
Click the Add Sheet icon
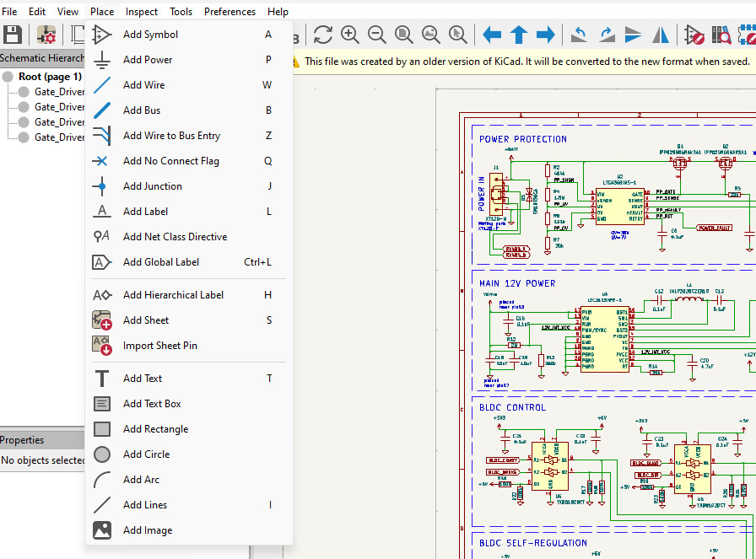[102, 320]
